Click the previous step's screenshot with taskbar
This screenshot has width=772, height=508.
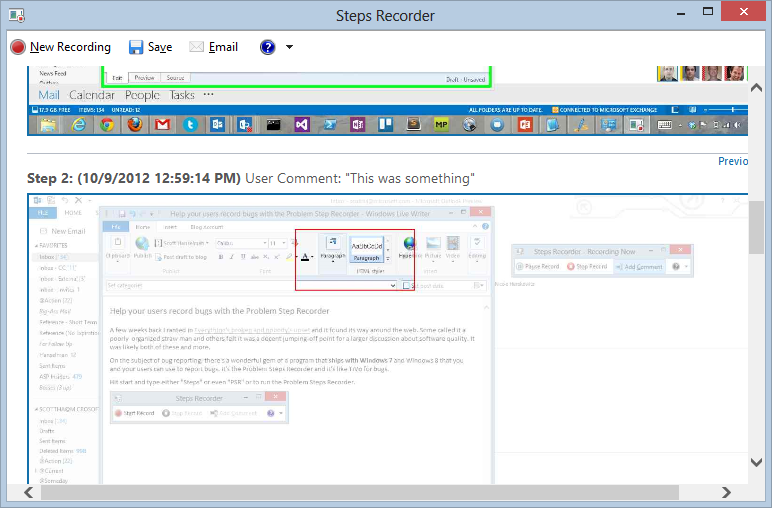tap(388, 110)
